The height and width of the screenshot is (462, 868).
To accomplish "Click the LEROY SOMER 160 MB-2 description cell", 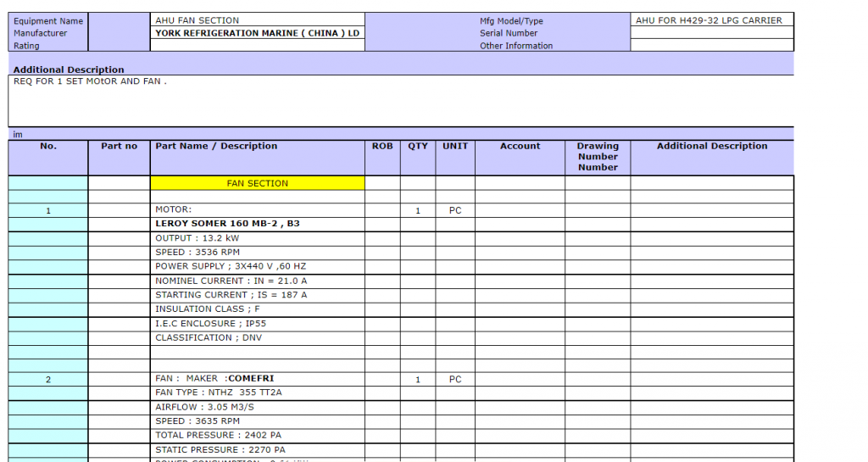I will [x=257, y=224].
